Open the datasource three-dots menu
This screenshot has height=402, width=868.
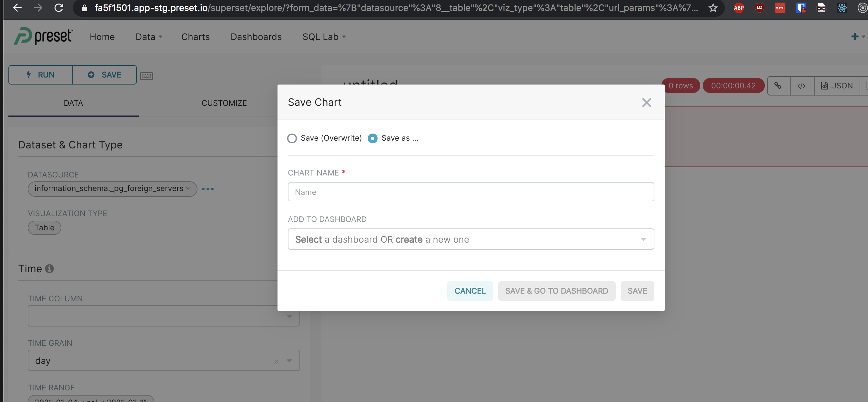(207, 189)
